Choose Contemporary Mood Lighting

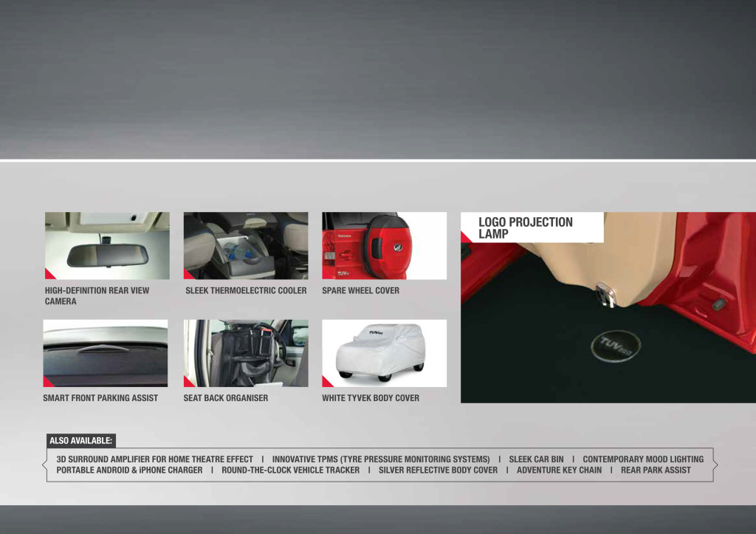643,459
